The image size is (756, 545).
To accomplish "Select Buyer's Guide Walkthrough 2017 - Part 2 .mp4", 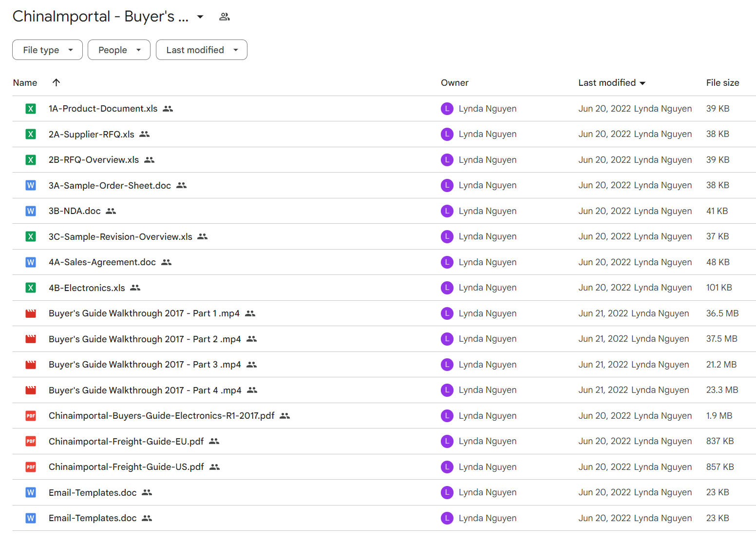I will [145, 339].
